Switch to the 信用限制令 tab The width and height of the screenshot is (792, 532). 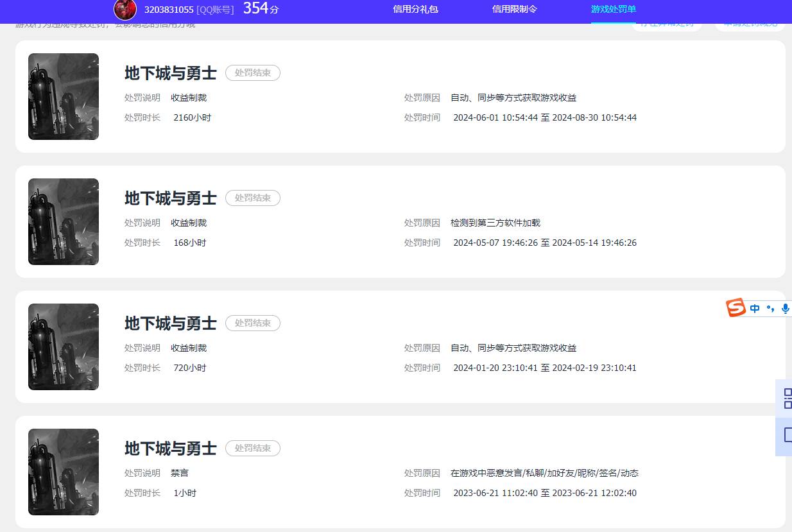(514, 10)
